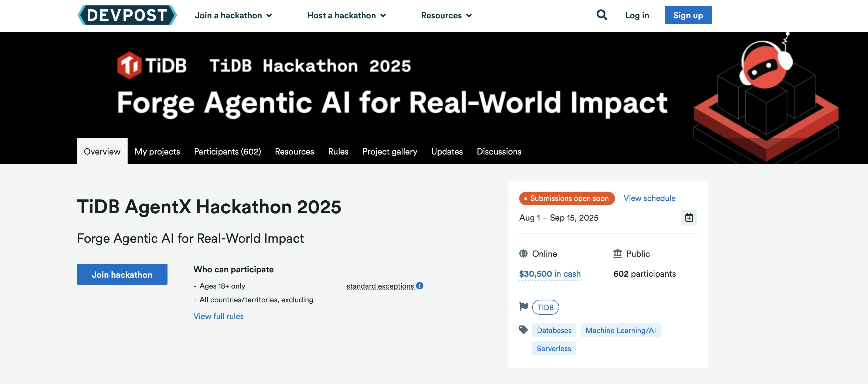Expand the Join a hackathon menu
This screenshot has height=384, width=868.
coord(233,15)
